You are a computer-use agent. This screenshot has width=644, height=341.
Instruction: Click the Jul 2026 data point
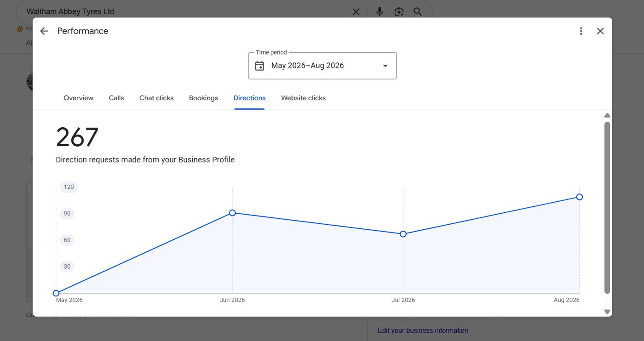(x=403, y=234)
